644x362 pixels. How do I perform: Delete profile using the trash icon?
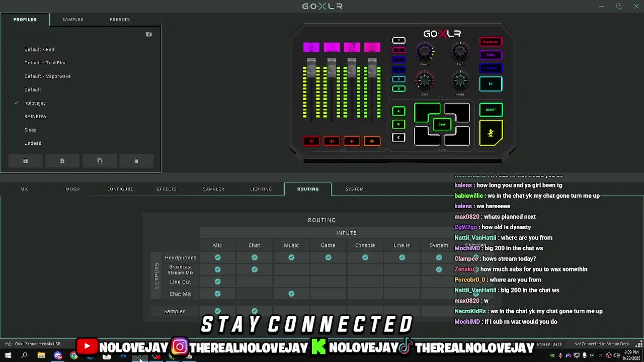point(136,161)
